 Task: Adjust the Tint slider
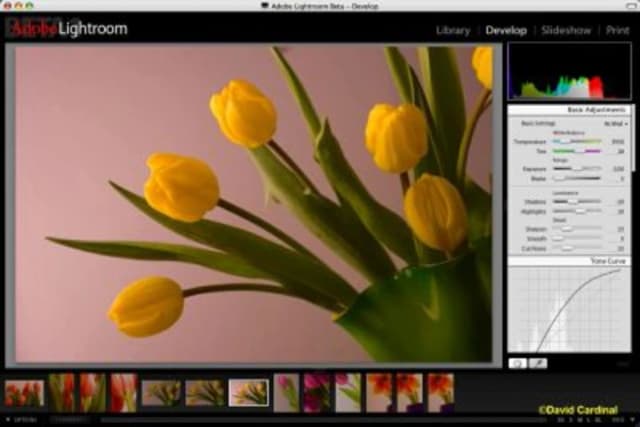(577, 151)
